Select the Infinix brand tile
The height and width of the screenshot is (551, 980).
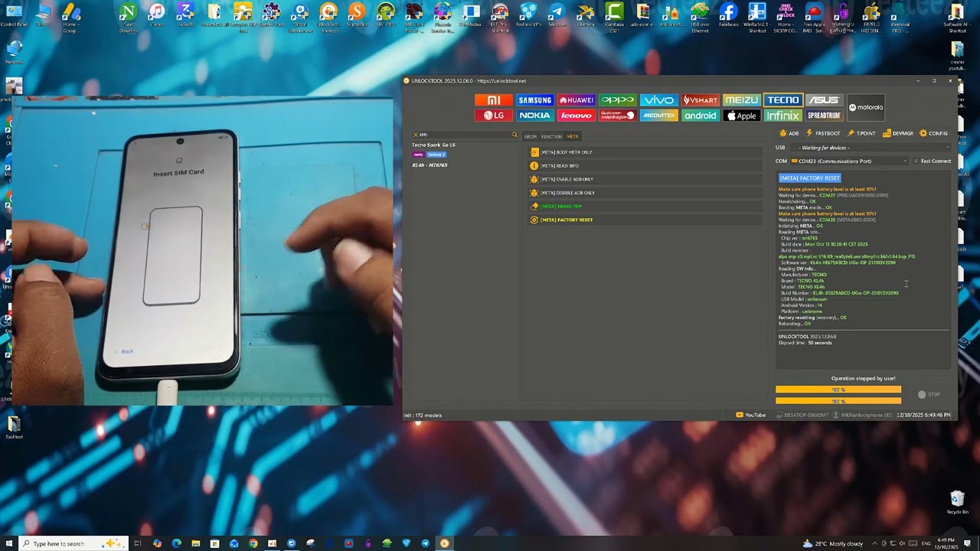pos(782,116)
